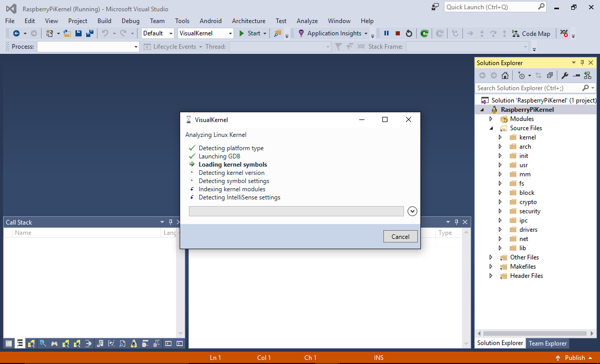This screenshot has width=600, height=364.
Task: Expand the kernel folder
Action: pos(500,137)
